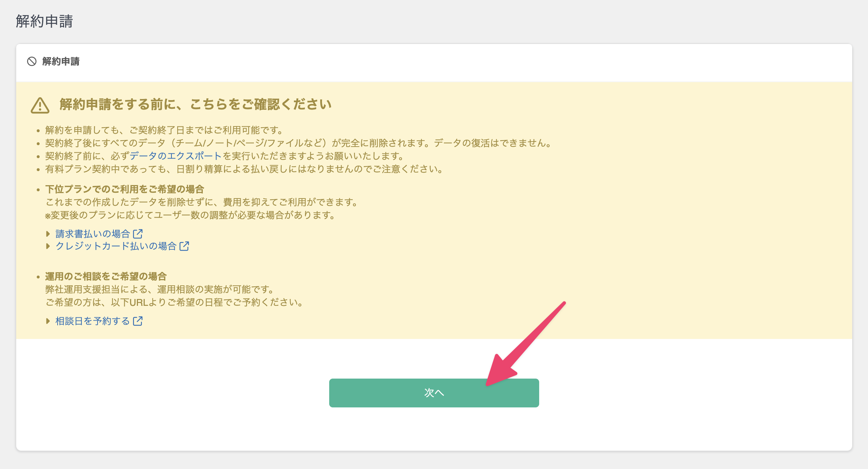Click the triangle marker before 請求書払いの場合
This screenshot has width=868, height=469.
coord(48,234)
